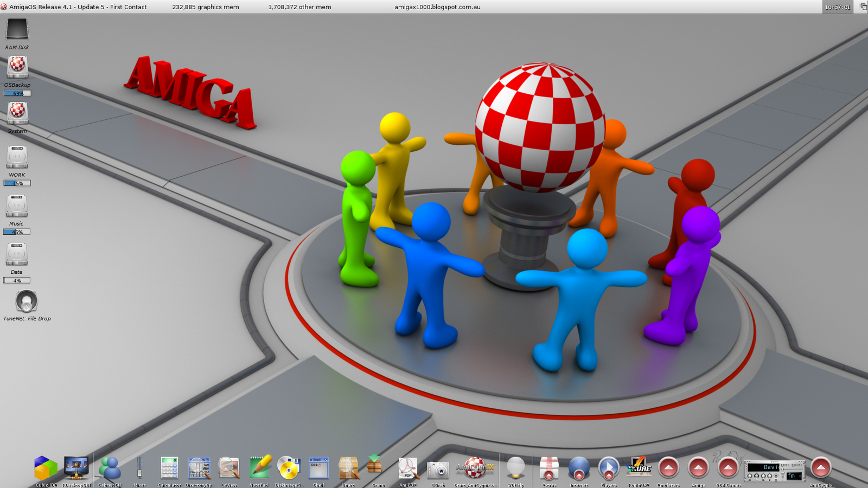This screenshot has height=488, width=868.
Task: Open SabreMSN messenger in the dock
Action: 110,468
